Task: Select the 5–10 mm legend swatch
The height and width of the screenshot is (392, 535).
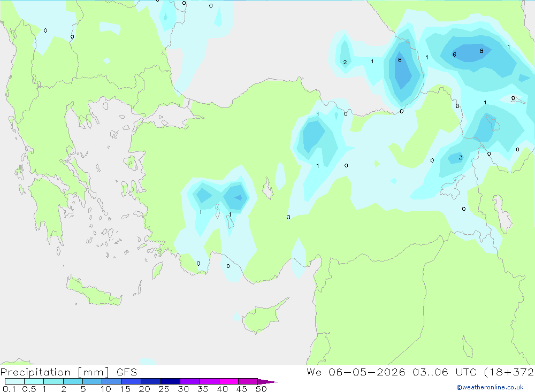Action: (93, 381)
